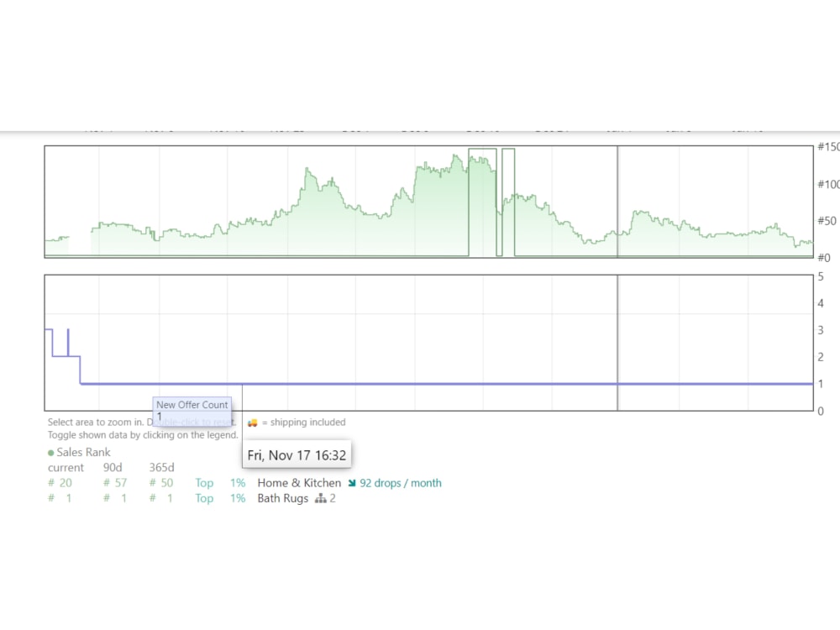Click the vertical time marker in offer chart
This screenshot has height=630, width=840.
pyautogui.click(x=617, y=343)
